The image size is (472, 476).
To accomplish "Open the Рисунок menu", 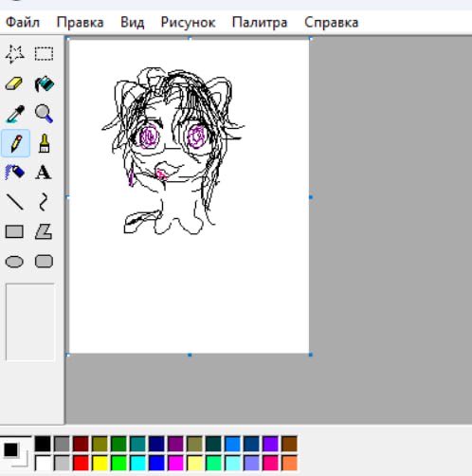I will [x=188, y=23].
